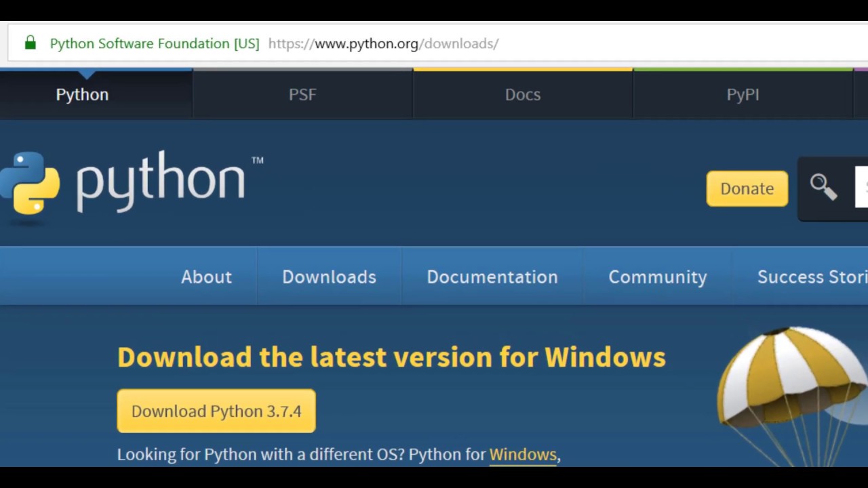Viewport: 868px width, 488px height.
Task: Click the python wordmark text logo
Action: [x=161, y=182]
